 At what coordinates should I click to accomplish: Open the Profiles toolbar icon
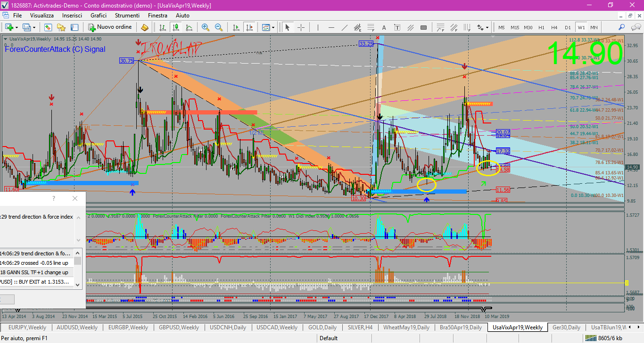coord(28,27)
